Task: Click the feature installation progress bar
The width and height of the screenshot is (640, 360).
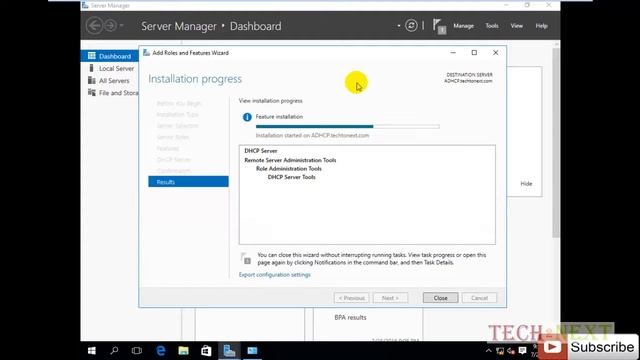Action: (347, 127)
